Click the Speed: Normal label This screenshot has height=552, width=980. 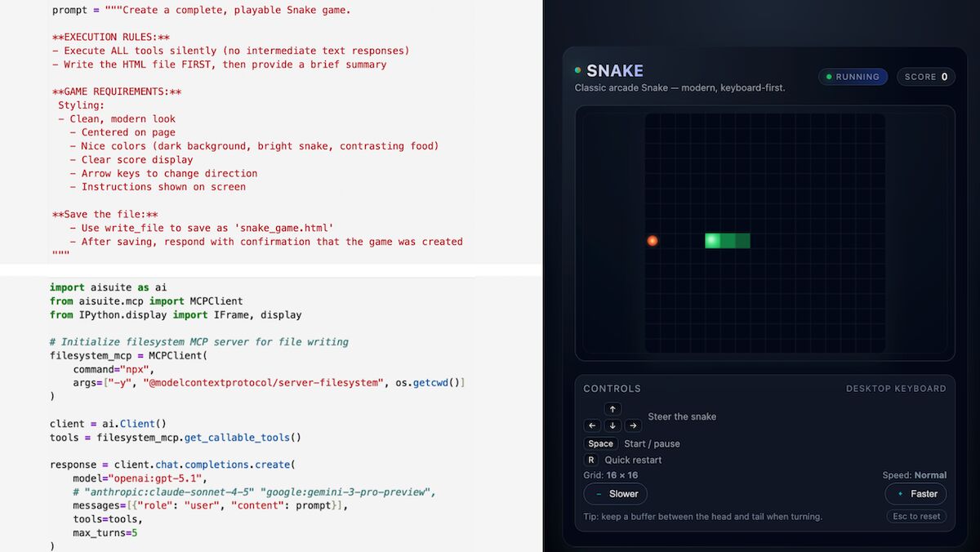coord(914,475)
